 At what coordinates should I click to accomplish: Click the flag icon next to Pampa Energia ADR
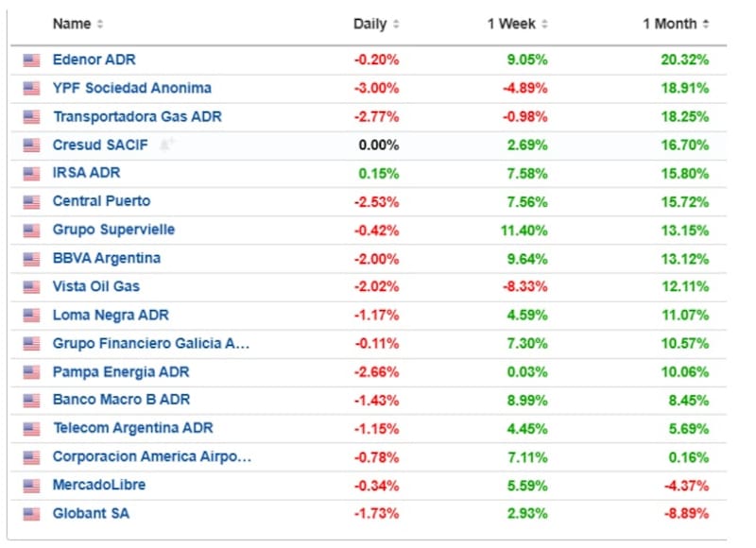coord(31,372)
